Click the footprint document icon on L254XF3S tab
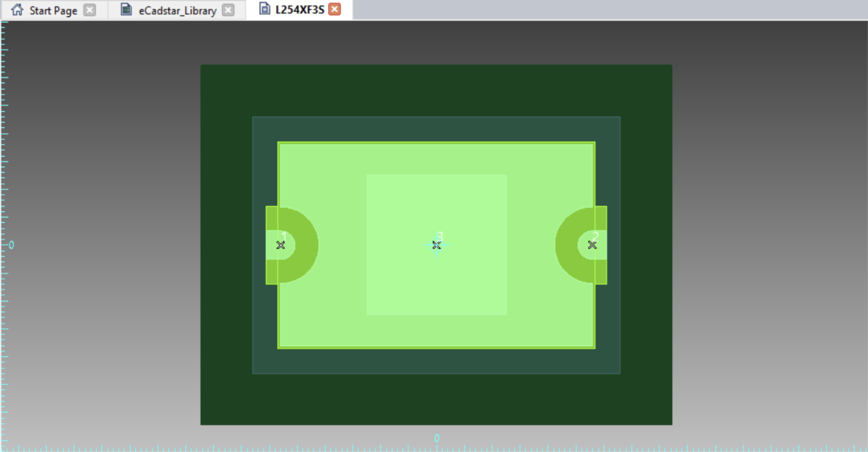The height and width of the screenshot is (452, 868). [x=265, y=9]
